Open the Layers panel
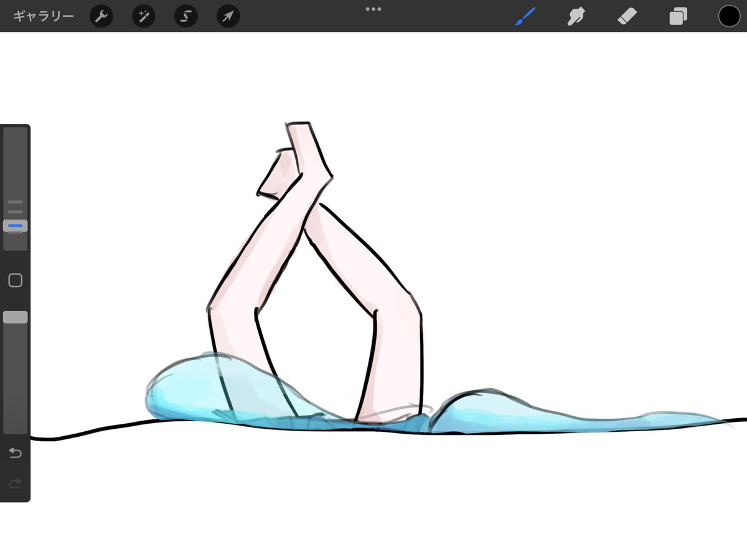This screenshot has width=747, height=560. point(678,16)
